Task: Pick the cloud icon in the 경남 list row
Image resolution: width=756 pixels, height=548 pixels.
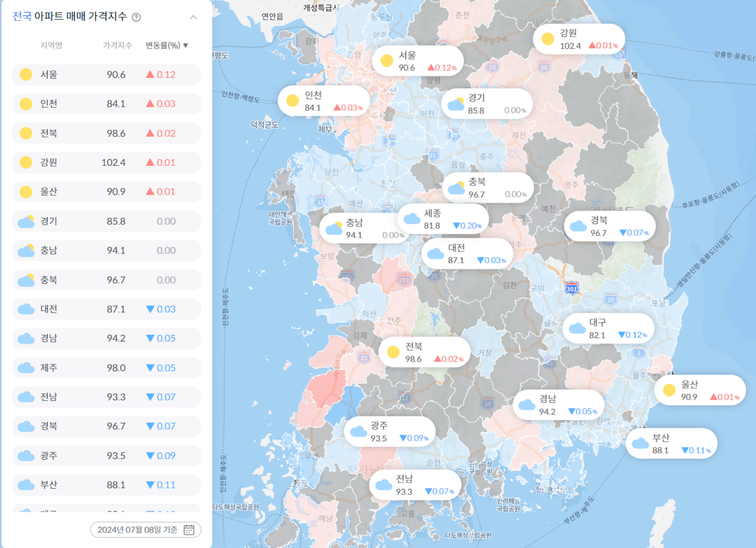Action: coord(26,338)
